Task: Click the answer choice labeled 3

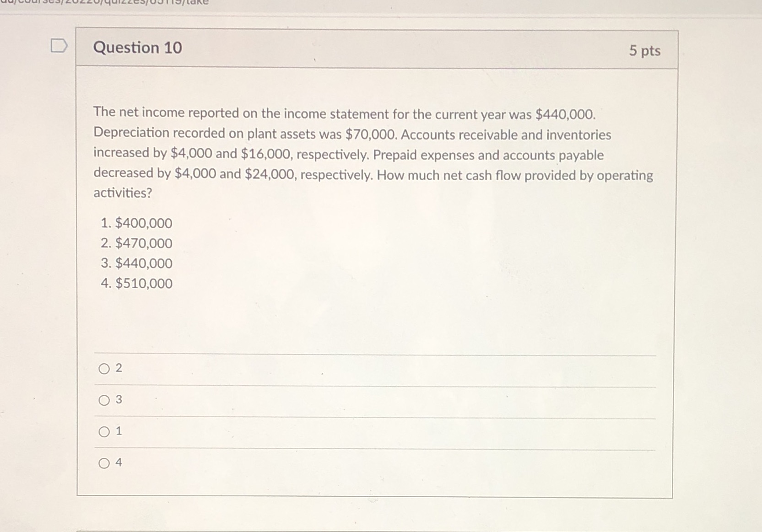Action: click(118, 399)
